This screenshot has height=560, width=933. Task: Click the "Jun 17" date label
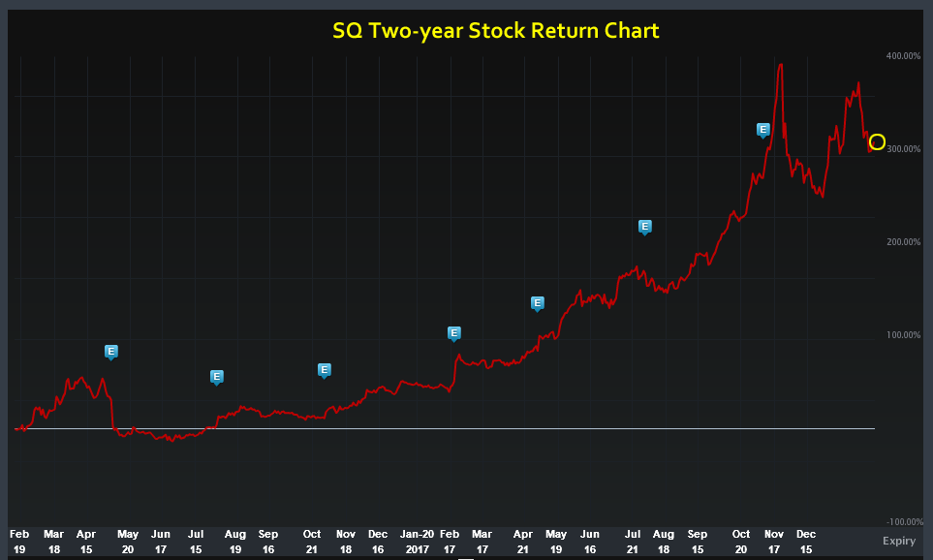click(161, 542)
